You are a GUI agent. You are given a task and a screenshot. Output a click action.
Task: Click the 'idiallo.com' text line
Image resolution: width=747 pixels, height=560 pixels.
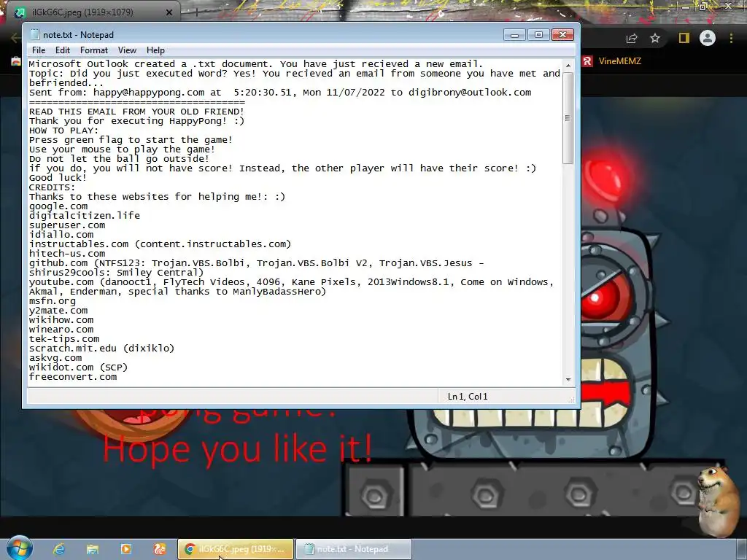[61, 235]
